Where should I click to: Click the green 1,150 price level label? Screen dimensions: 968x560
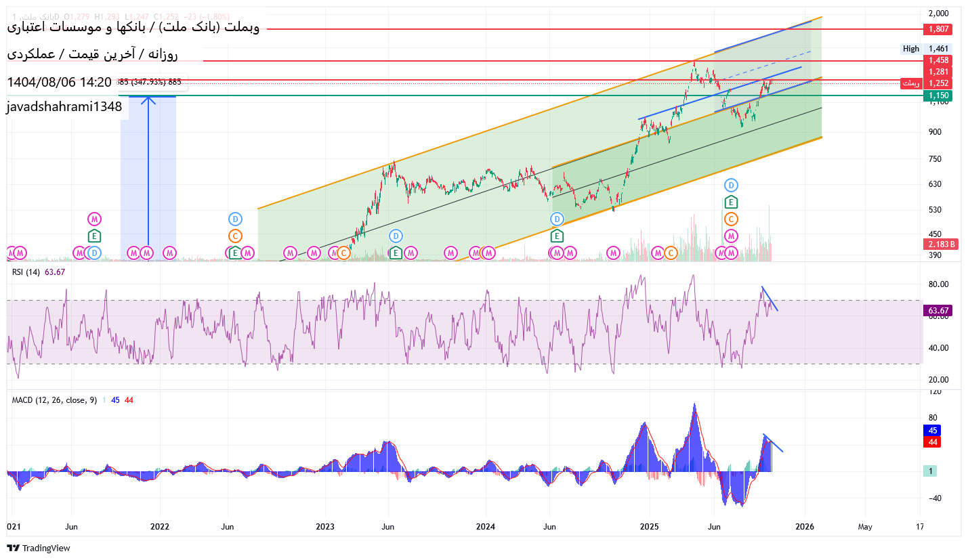pyautogui.click(x=938, y=96)
